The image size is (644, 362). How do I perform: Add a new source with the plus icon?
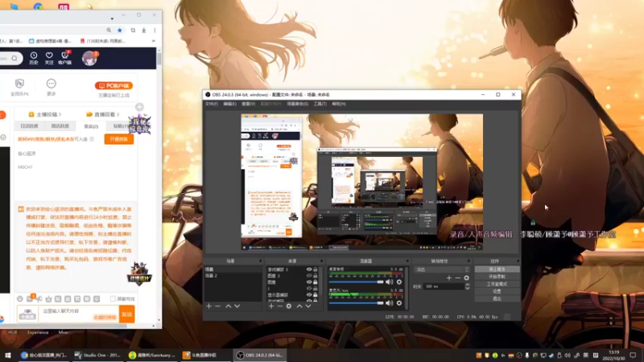click(271, 306)
